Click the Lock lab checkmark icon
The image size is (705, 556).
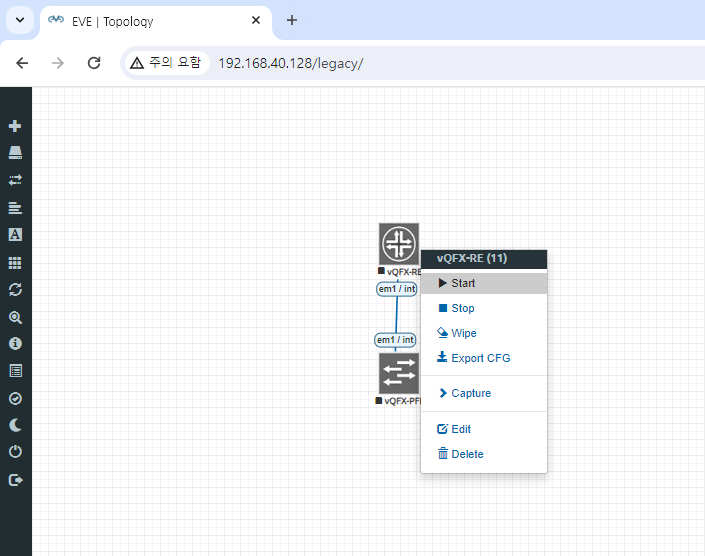tap(15, 398)
